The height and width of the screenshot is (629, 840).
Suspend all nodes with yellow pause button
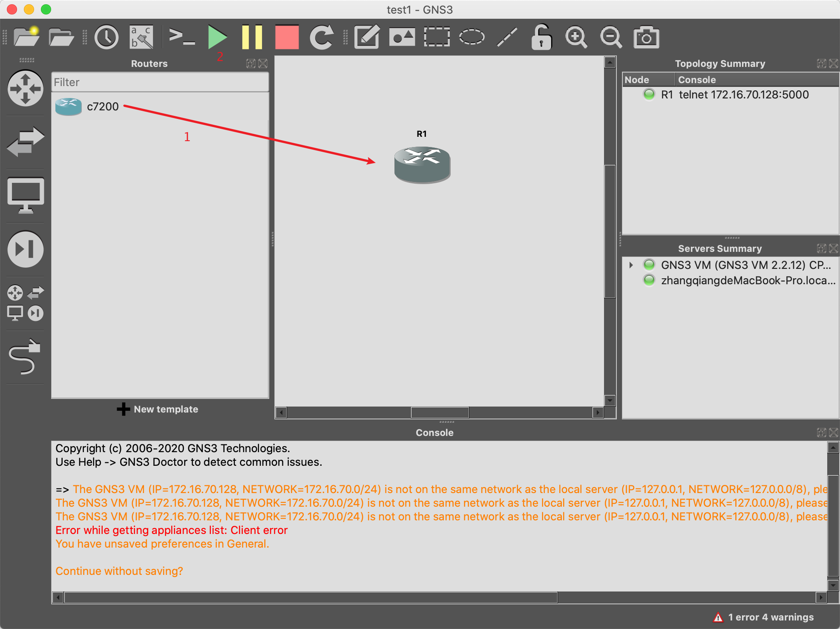tap(252, 38)
